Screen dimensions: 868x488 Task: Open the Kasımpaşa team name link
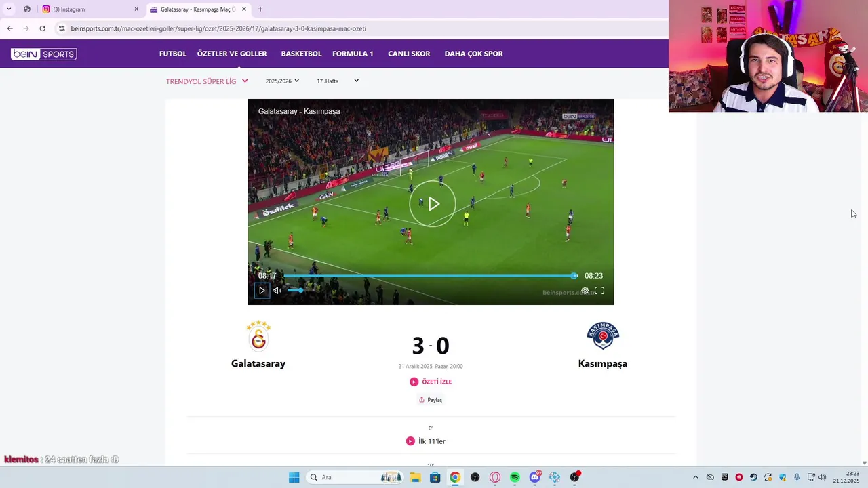coord(603,363)
